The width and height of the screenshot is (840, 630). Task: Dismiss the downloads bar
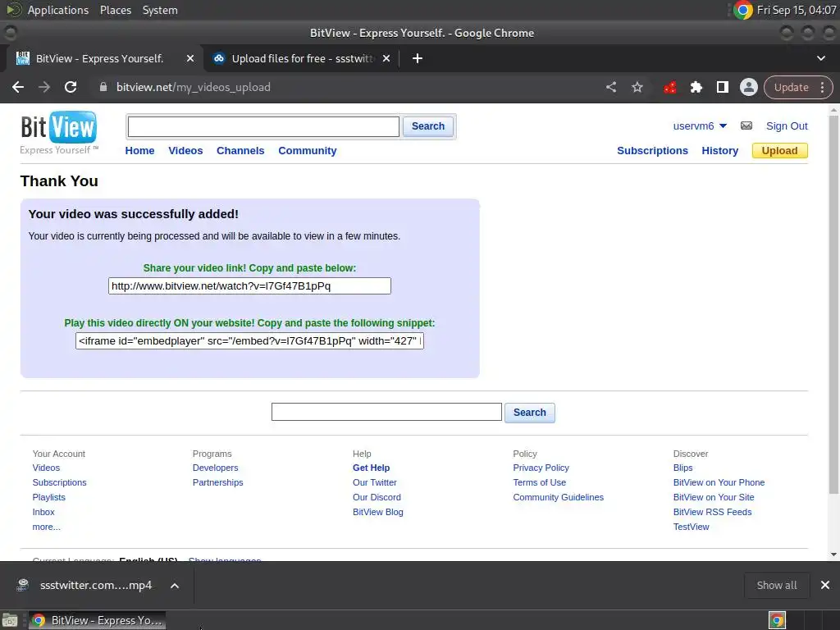825,585
